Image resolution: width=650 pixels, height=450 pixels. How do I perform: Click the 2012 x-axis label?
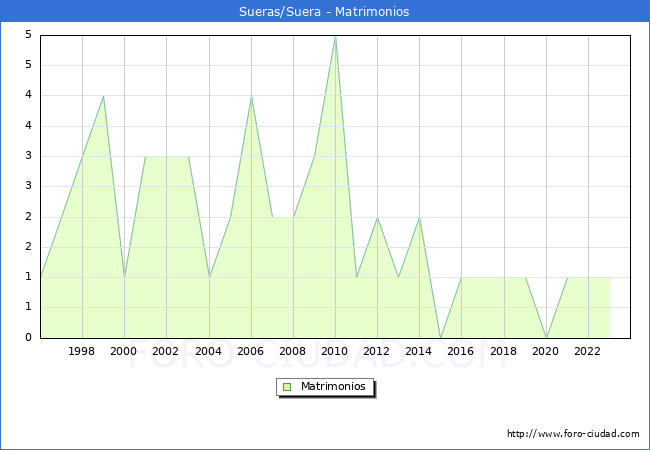point(376,351)
